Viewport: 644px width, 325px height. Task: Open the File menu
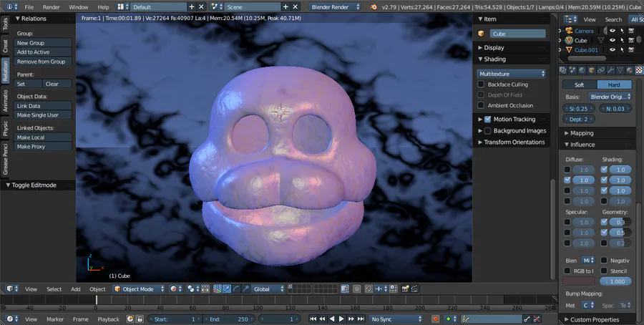coord(29,7)
